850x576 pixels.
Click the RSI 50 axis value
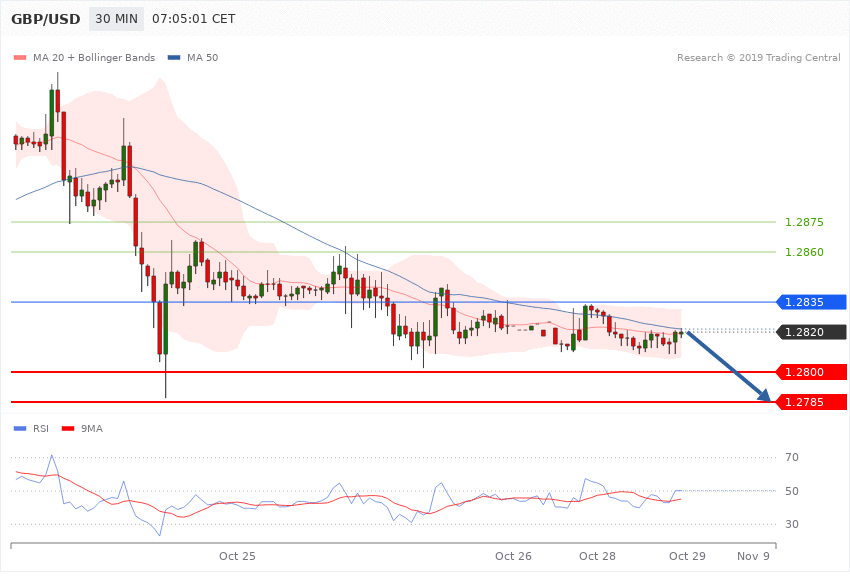pos(791,491)
